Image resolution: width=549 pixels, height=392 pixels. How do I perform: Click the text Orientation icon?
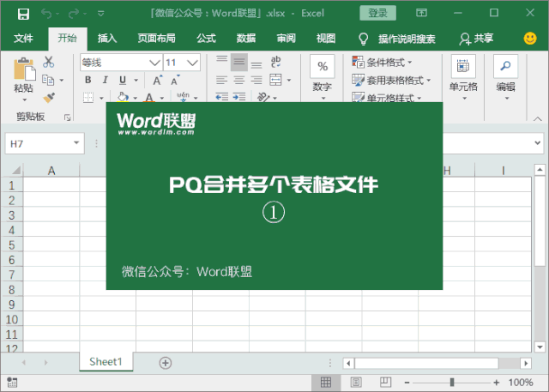[x=263, y=97]
